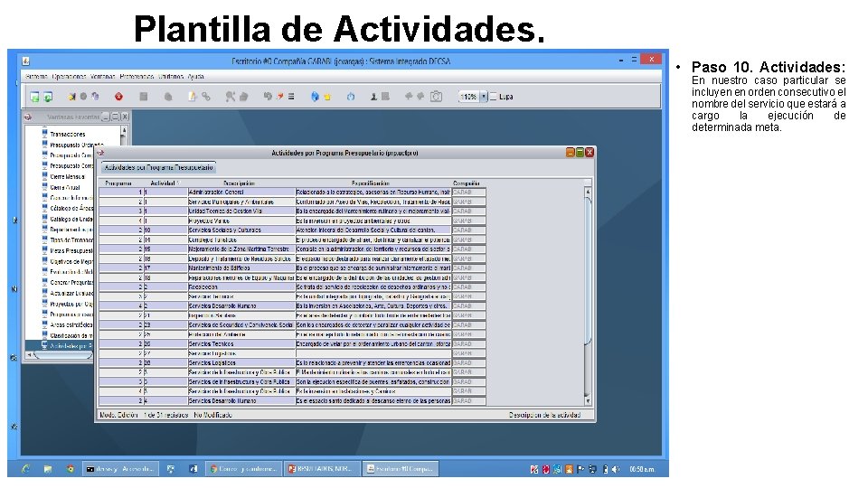Image resolution: width=868 pixels, height=488 pixels.
Task: Enable the Lupa checkbox
Action: click(x=494, y=97)
